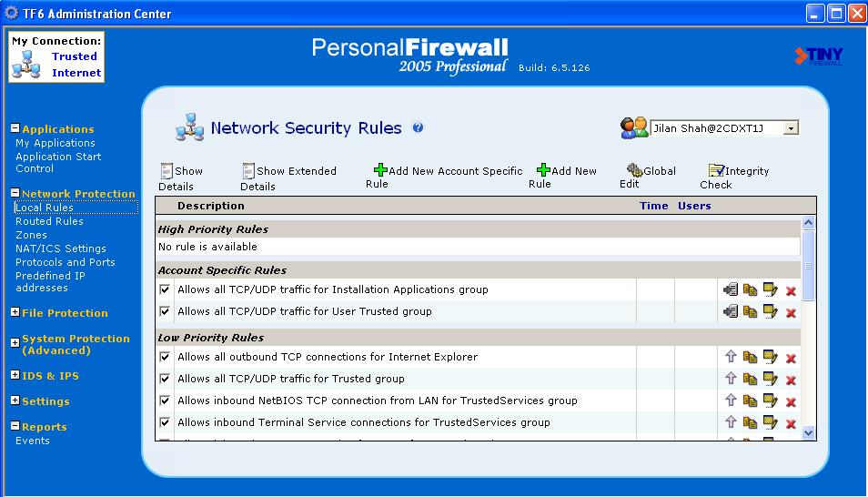The height and width of the screenshot is (497, 868).
Task: Click the rules list scroll down arrow
Action: [808, 432]
